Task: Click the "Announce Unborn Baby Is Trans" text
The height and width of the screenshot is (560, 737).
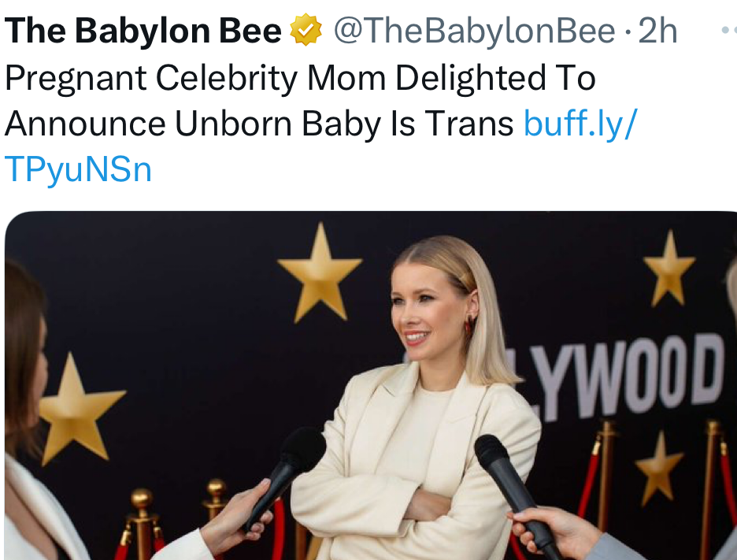Action: 259,124
